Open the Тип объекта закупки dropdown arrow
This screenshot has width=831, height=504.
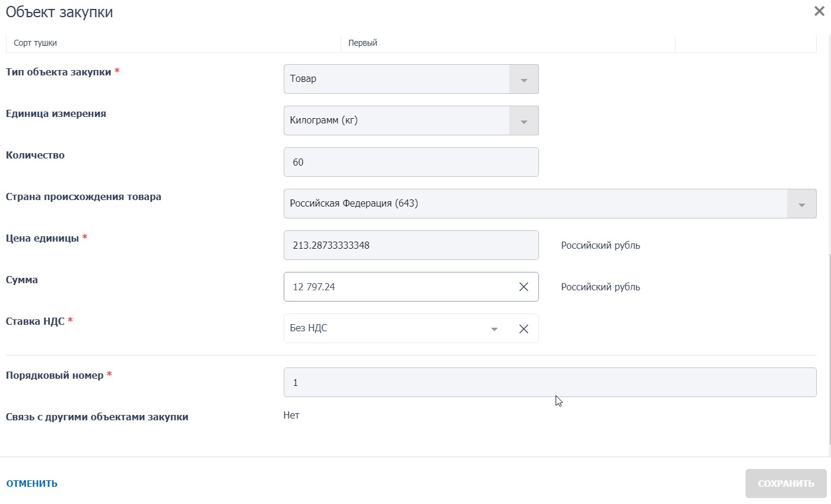524,80
